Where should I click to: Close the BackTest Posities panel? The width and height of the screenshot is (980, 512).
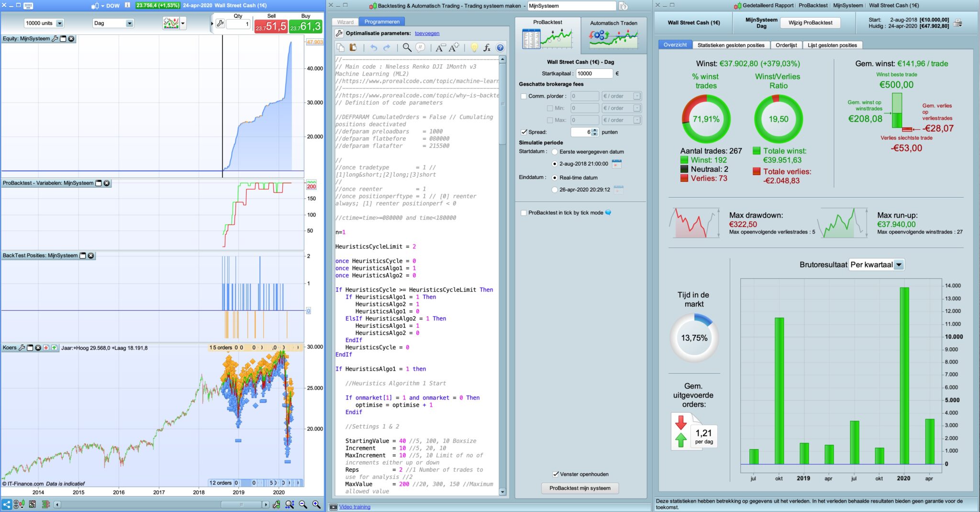(91, 256)
